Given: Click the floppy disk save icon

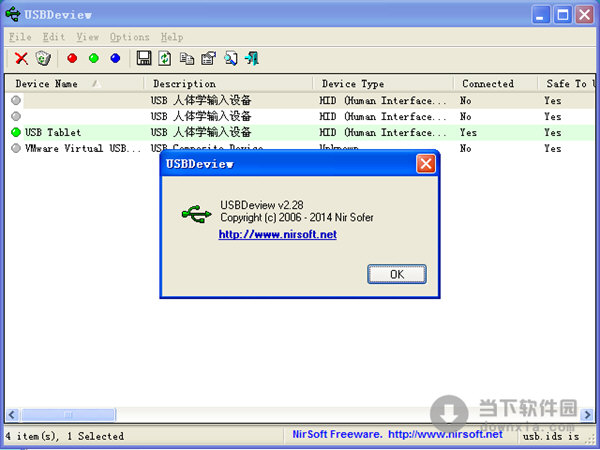Looking at the screenshot, I should 144,58.
